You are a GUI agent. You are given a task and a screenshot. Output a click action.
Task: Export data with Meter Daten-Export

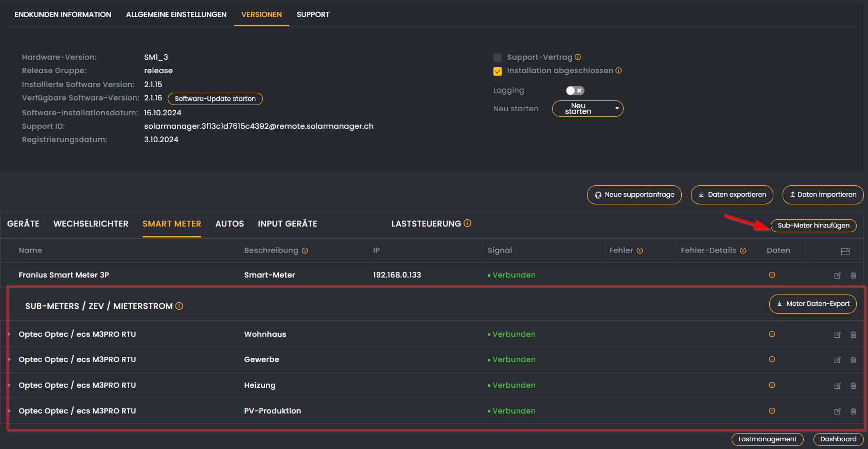(x=813, y=304)
